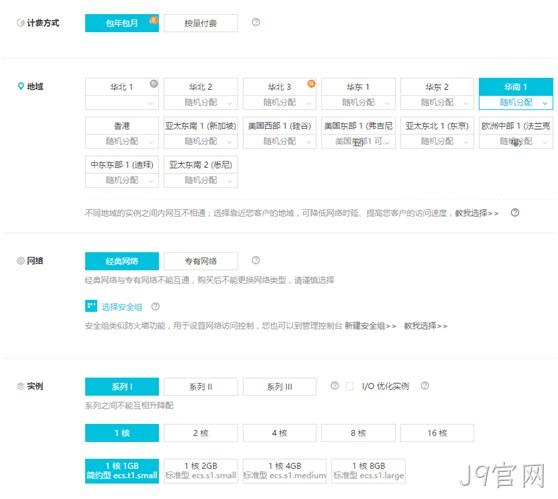The image size is (558, 499).
Task: Enable the I/O 优化实例 checkbox
Action: pos(350,386)
